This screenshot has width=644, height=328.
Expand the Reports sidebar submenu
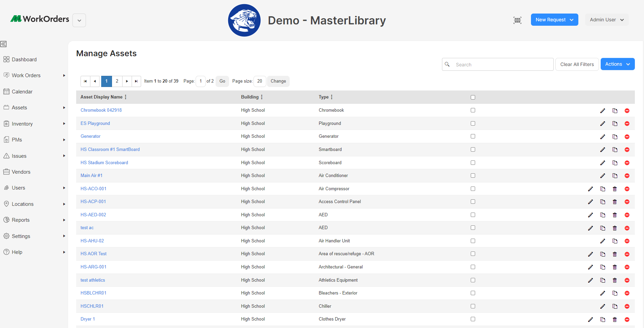64,220
